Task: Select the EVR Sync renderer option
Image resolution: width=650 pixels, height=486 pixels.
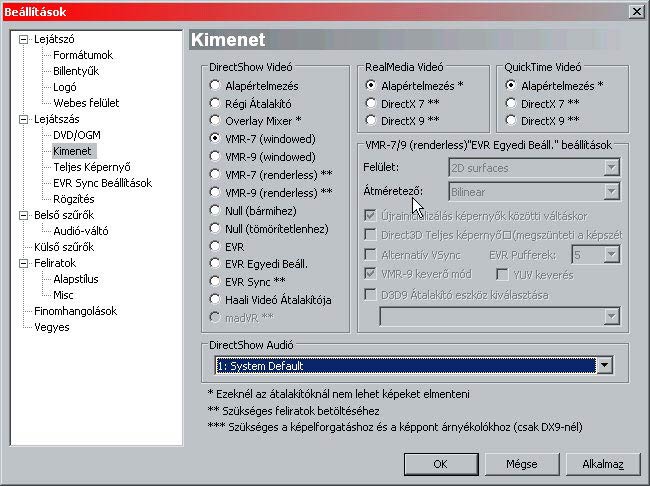Action: coord(215,282)
